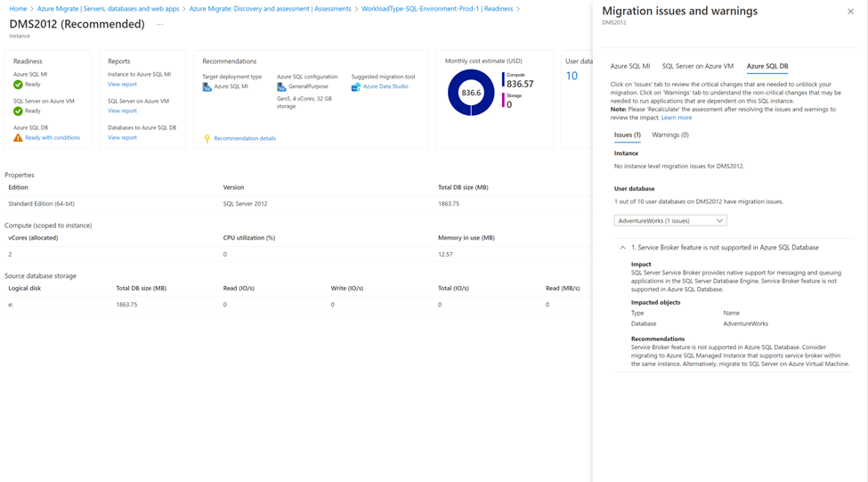Go to Home breadcrumb
This screenshot has height=482, width=868.
(x=18, y=9)
